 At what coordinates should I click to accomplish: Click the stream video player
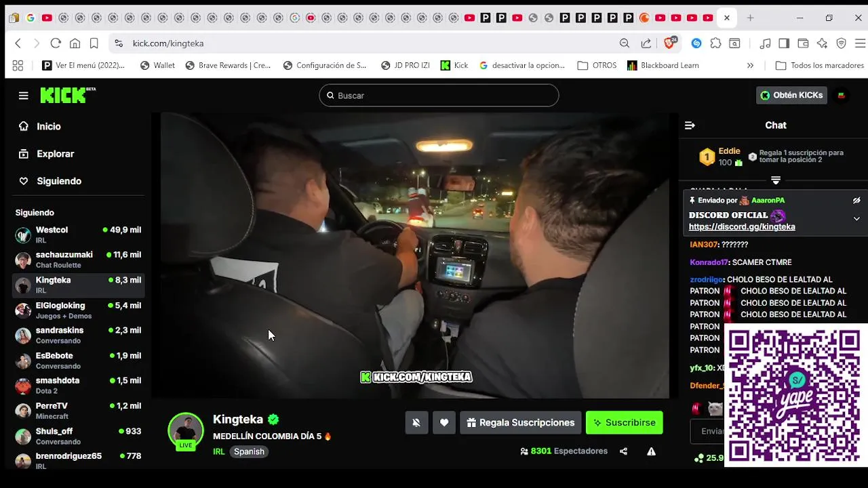coord(414,256)
